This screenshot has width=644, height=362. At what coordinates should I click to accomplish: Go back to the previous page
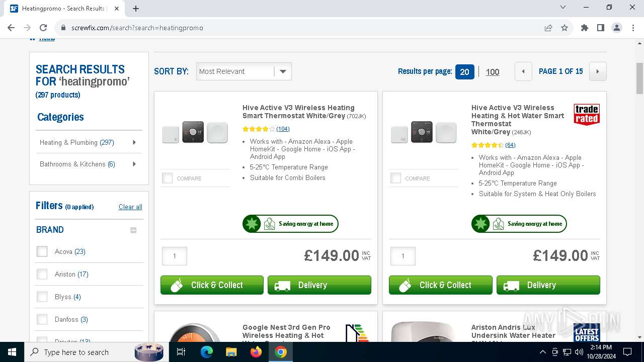pyautogui.click(x=11, y=28)
